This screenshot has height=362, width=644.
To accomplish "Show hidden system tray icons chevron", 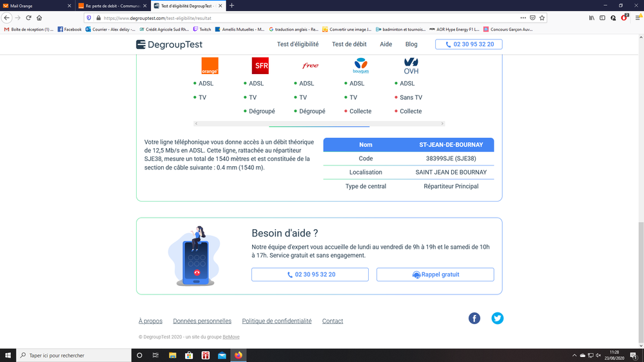I will coord(574,355).
